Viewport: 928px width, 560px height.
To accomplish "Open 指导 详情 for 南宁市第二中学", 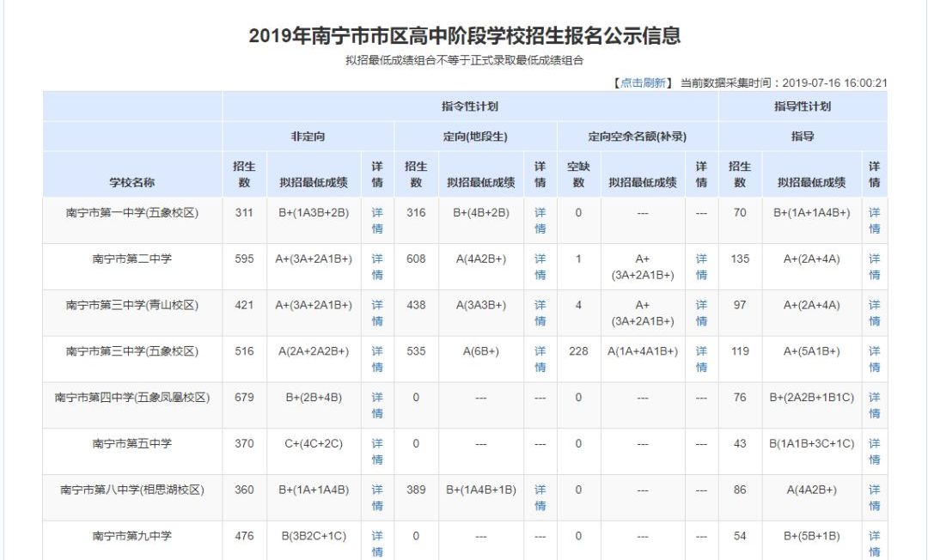I will tap(874, 267).
